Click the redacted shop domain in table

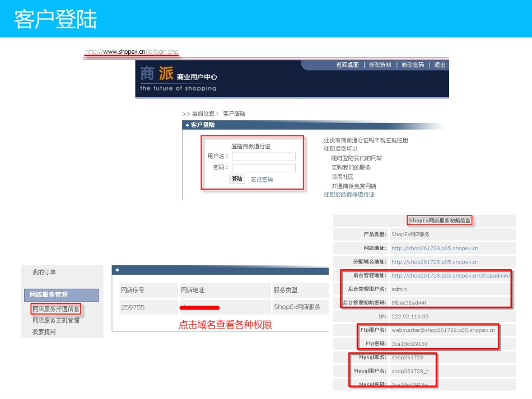click(199, 307)
